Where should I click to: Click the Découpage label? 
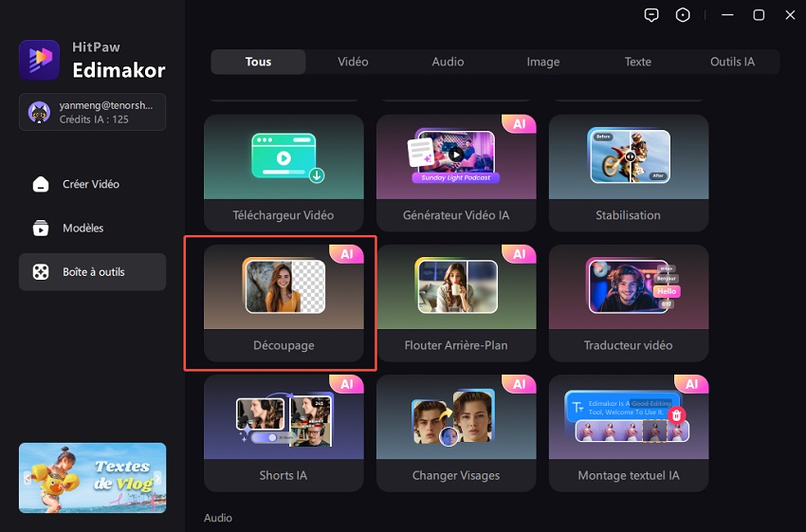pyautogui.click(x=284, y=345)
